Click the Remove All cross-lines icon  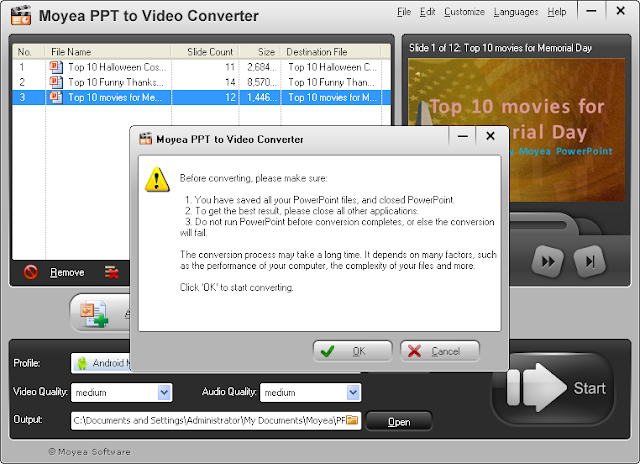pyautogui.click(x=111, y=272)
